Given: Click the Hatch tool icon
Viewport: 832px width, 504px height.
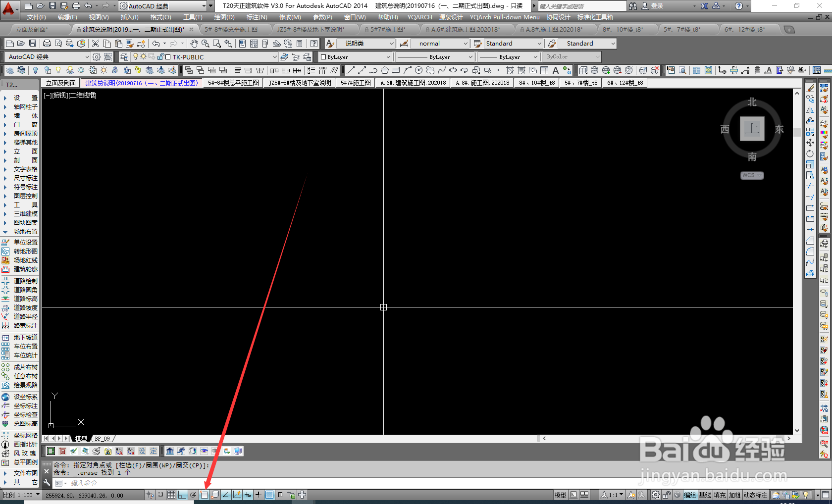Looking at the screenshot, I should pos(510,70).
